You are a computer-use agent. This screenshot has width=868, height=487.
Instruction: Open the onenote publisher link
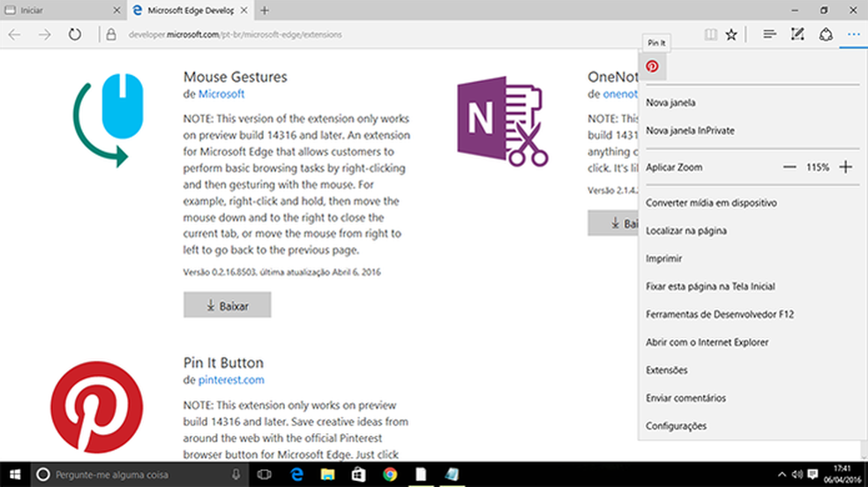pos(620,94)
